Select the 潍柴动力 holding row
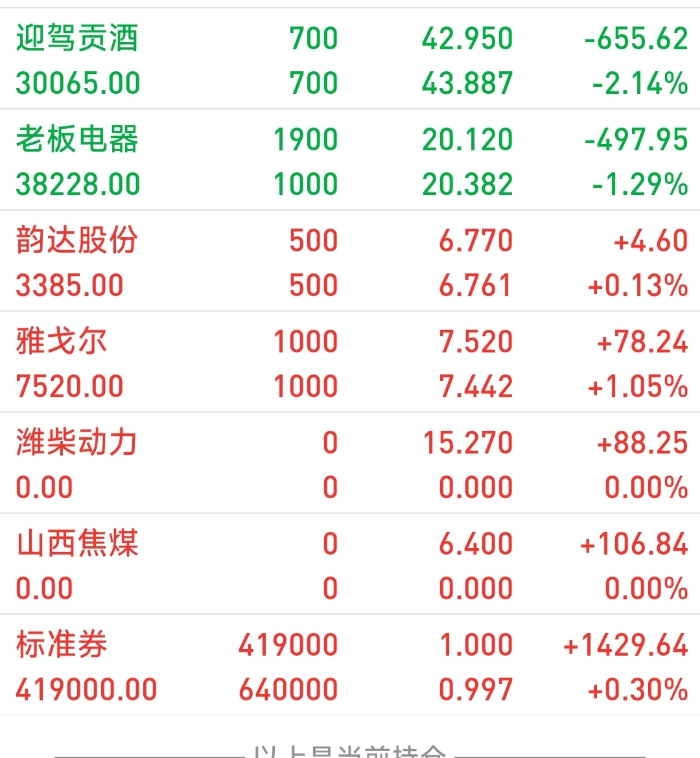 [x=350, y=463]
